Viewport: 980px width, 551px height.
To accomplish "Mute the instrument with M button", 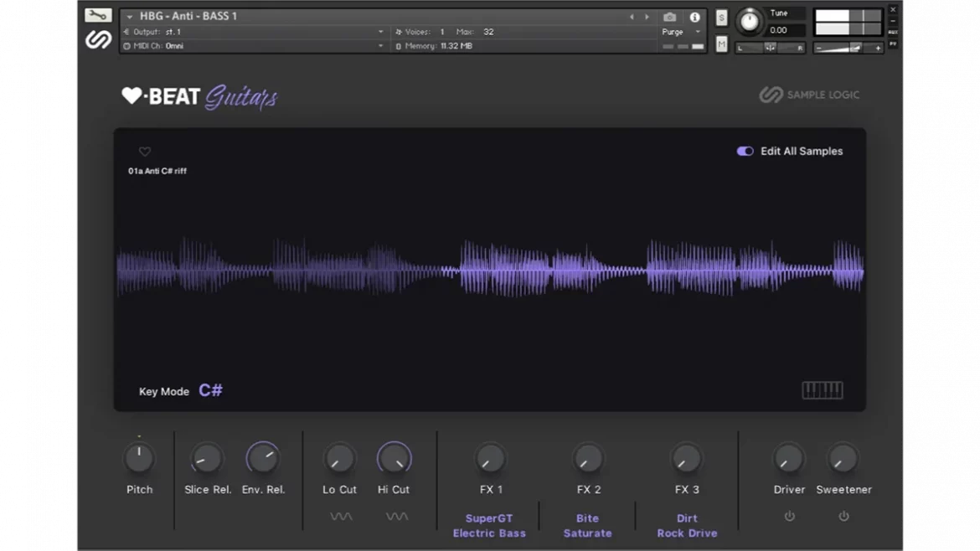I will coord(721,44).
